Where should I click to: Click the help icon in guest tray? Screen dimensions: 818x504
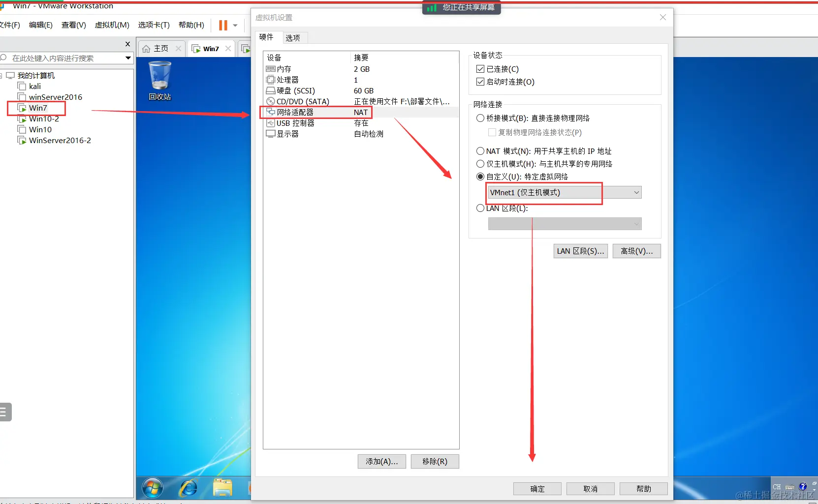point(803,487)
